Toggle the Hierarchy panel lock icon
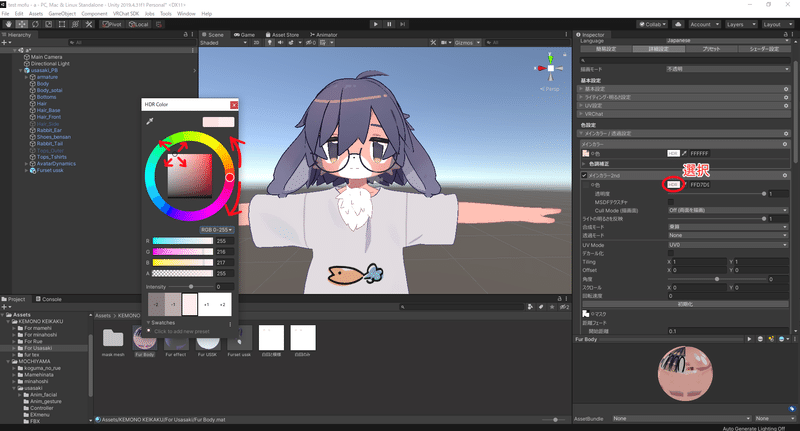The width and height of the screenshot is (800, 431). click(186, 35)
